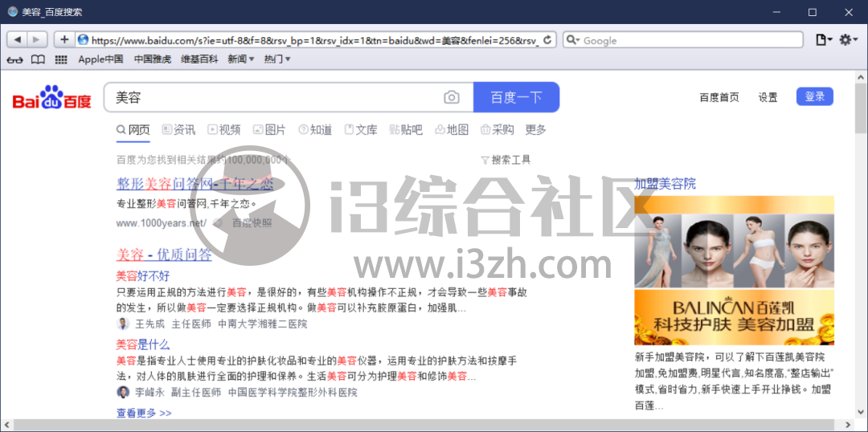Switch to the 资讯 tab
Viewport: 868px width, 432px height.
tap(178, 130)
